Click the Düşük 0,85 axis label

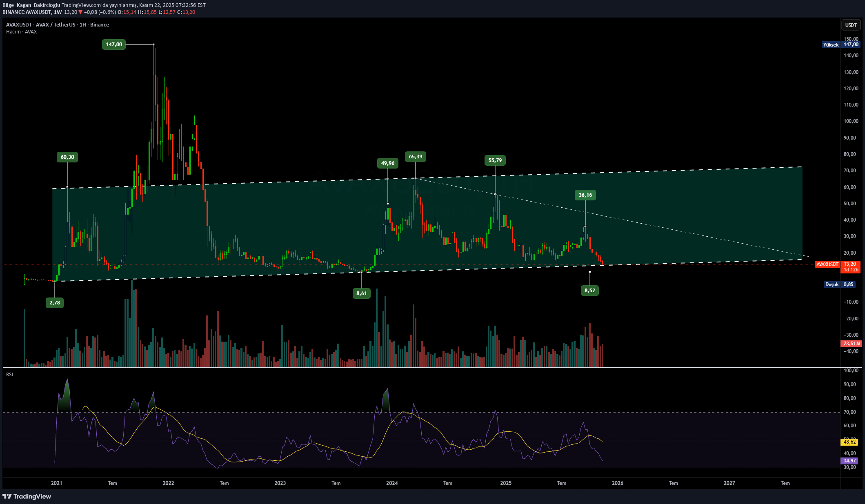[839, 284]
